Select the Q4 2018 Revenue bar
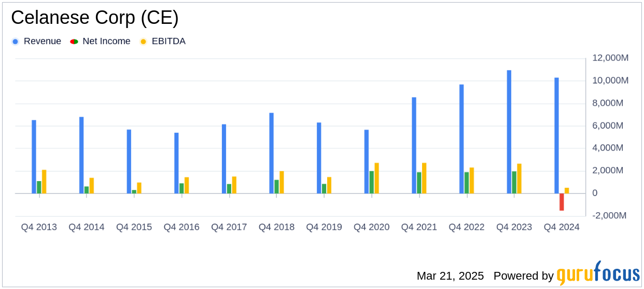 [271, 153]
